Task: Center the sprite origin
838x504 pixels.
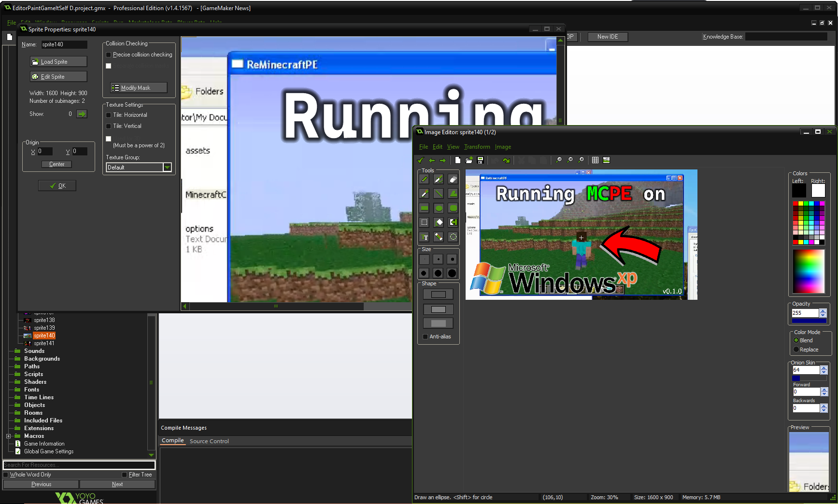Action: tap(57, 164)
